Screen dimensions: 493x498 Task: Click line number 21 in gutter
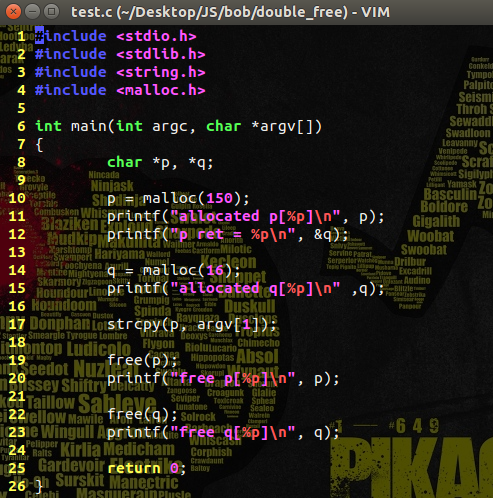[17, 396]
